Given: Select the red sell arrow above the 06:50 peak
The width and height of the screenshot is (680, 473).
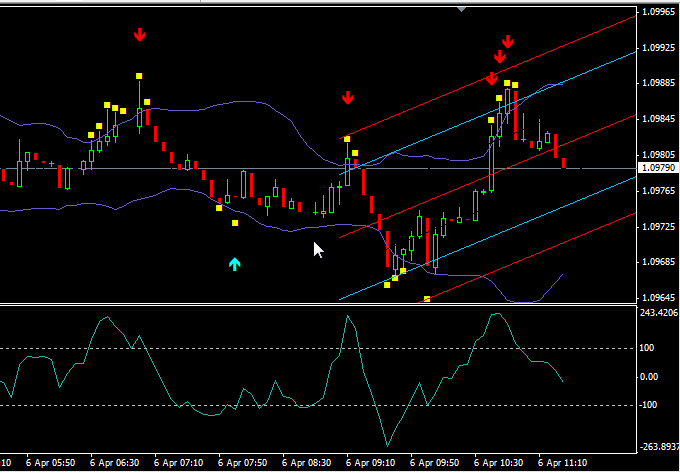Looking at the screenshot, I should click(x=139, y=35).
